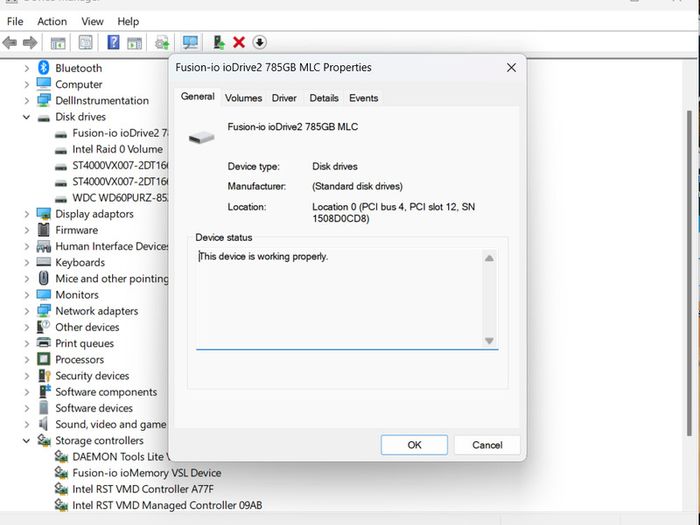Click the Bluetooth category icon
The height and width of the screenshot is (525, 700).
click(43, 68)
